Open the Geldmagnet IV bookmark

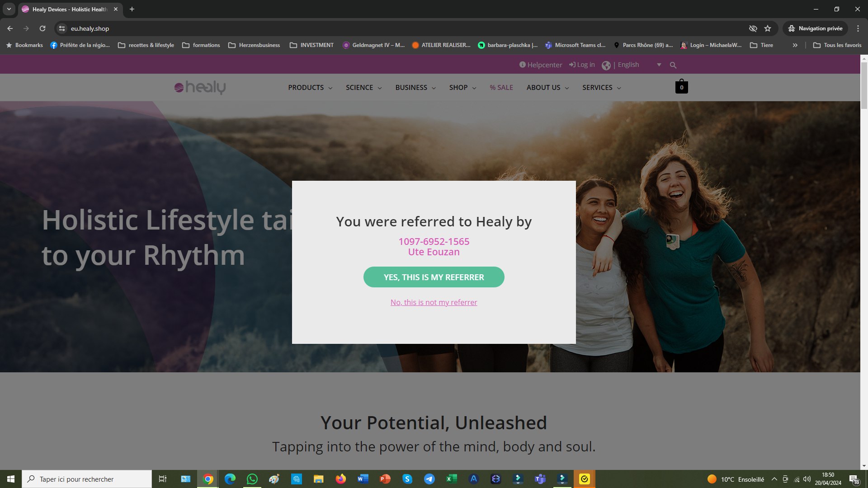tap(374, 45)
